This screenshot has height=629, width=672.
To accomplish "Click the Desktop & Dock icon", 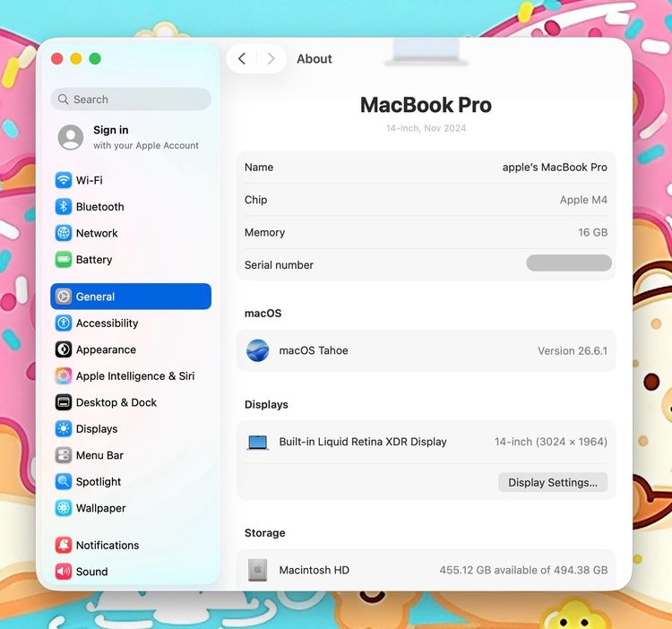I will tap(64, 402).
